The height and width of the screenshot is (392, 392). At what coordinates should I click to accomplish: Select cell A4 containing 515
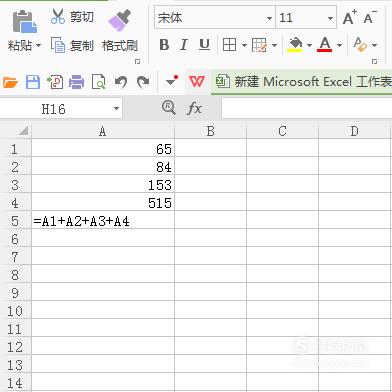pos(103,203)
